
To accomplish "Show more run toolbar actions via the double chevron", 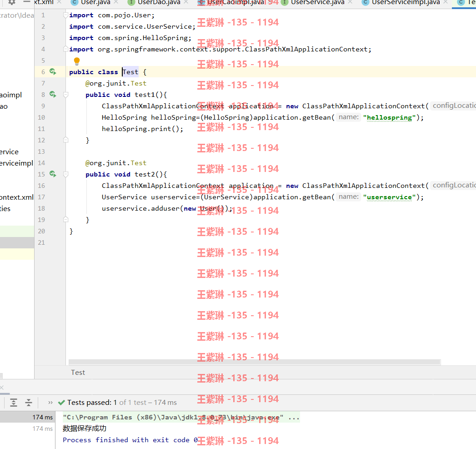I will pos(50,403).
